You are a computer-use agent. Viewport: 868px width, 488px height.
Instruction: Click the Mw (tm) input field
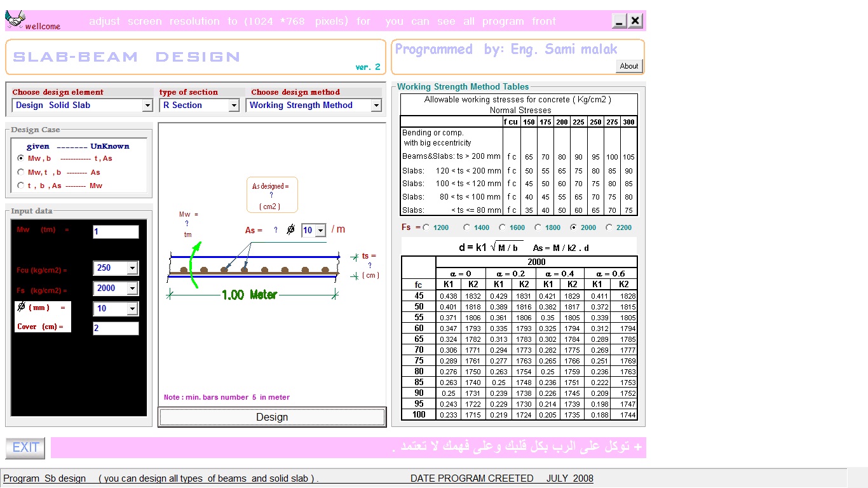(x=116, y=232)
